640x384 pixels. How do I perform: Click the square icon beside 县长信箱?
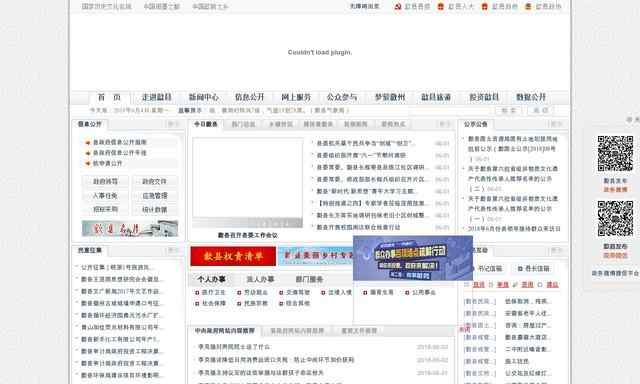click(x=520, y=269)
